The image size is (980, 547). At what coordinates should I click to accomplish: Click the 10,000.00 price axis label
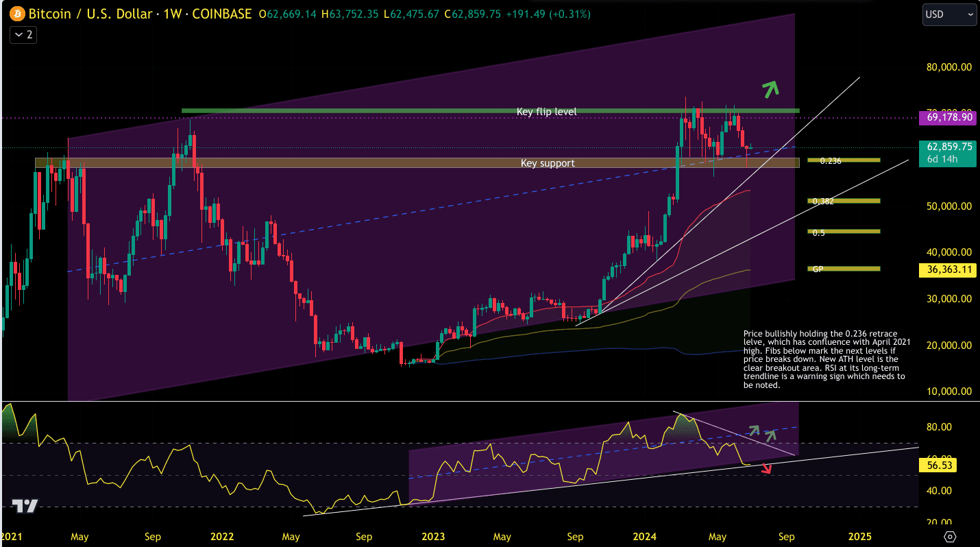[x=949, y=391]
